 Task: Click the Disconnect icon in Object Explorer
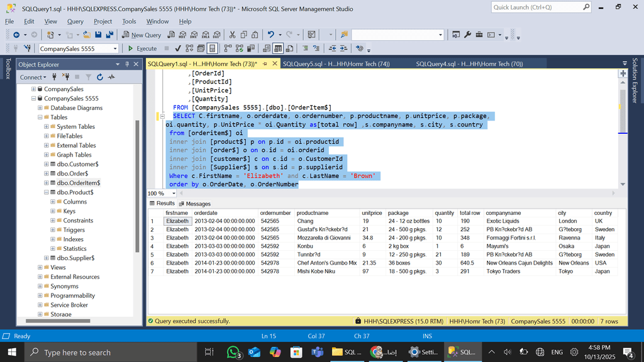(66, 77)
